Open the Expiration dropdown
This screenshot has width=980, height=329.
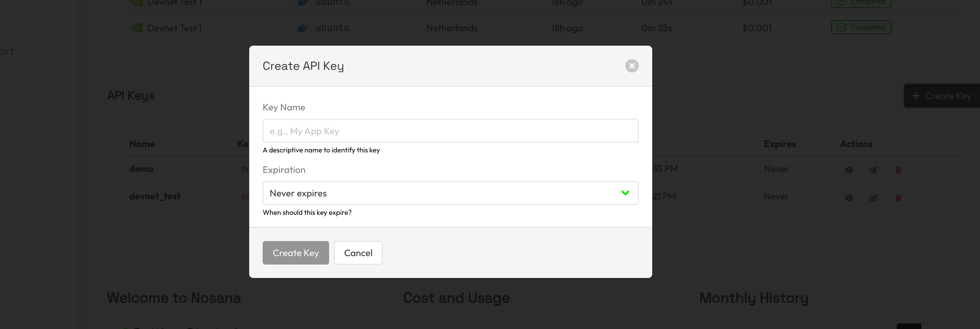450,193
